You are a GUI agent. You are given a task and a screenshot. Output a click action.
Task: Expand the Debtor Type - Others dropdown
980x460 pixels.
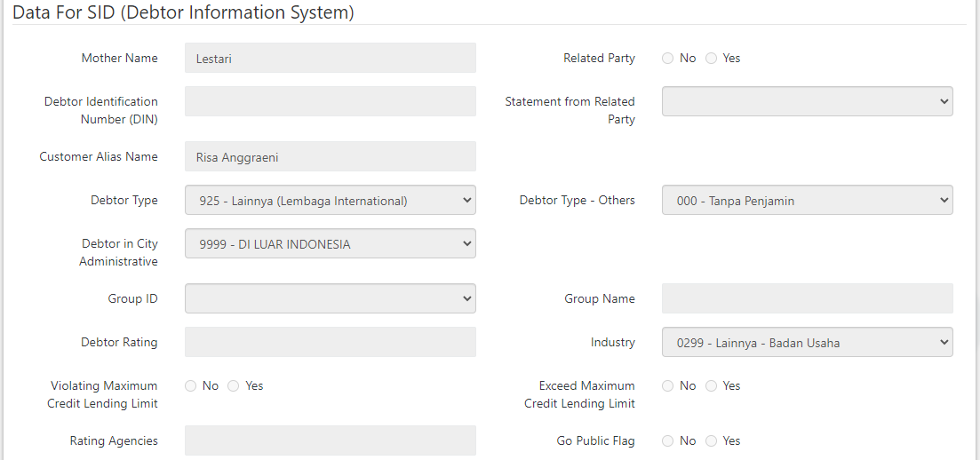(807, 201)
